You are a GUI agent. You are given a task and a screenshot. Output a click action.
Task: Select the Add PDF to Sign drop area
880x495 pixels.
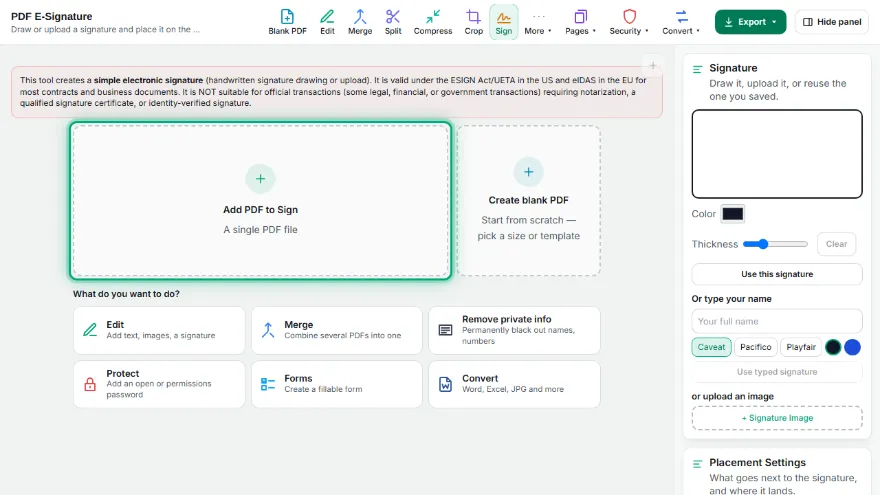pos(260,200)
